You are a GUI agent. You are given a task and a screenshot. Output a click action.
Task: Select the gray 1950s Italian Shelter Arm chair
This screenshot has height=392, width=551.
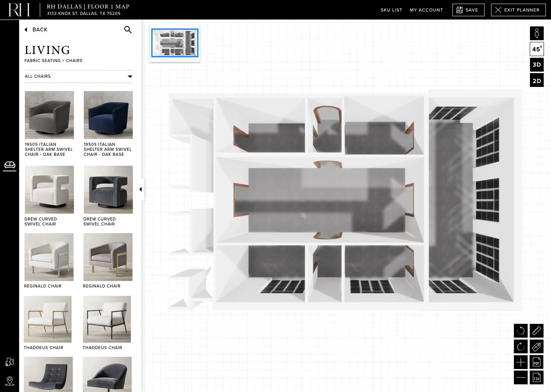coord(49,115)
